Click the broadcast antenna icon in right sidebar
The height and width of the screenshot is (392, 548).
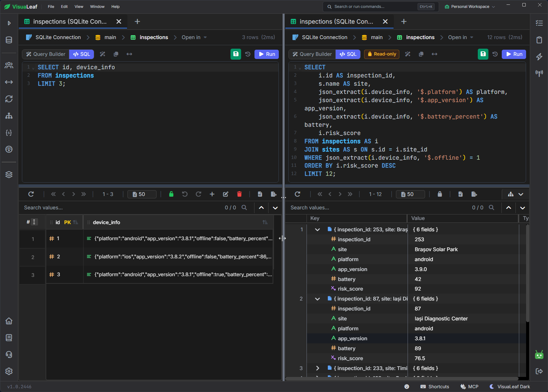click(x=539, y=73)
